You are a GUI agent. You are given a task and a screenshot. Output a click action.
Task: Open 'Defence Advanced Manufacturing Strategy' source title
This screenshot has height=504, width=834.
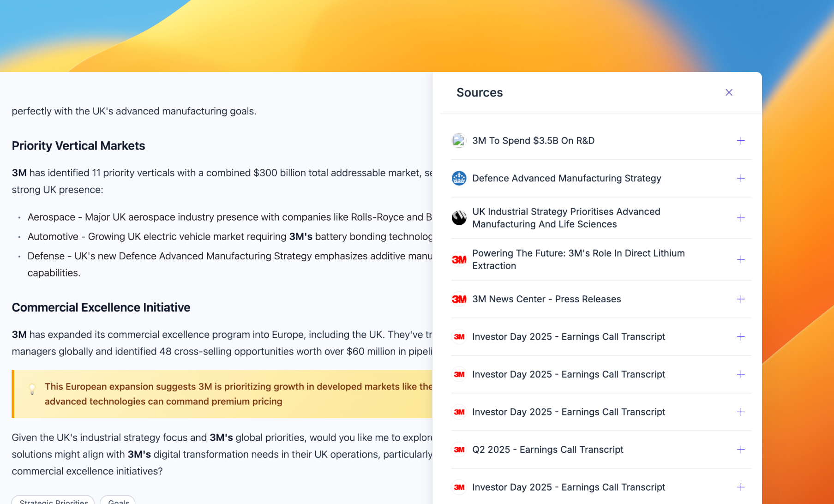566,178
